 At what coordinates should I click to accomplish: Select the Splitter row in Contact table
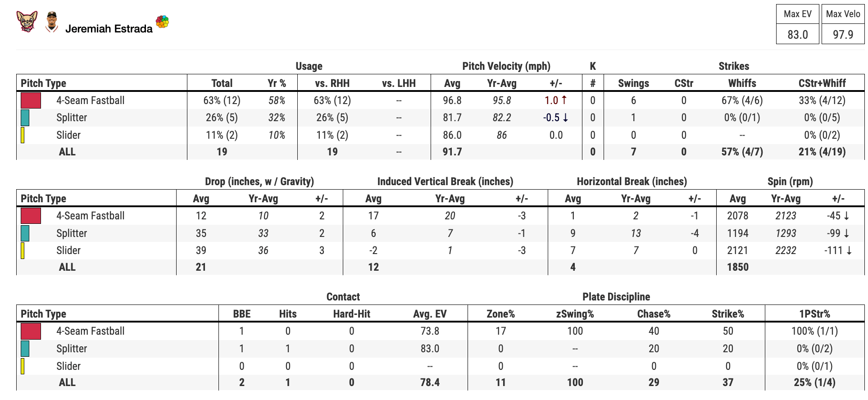440,349
